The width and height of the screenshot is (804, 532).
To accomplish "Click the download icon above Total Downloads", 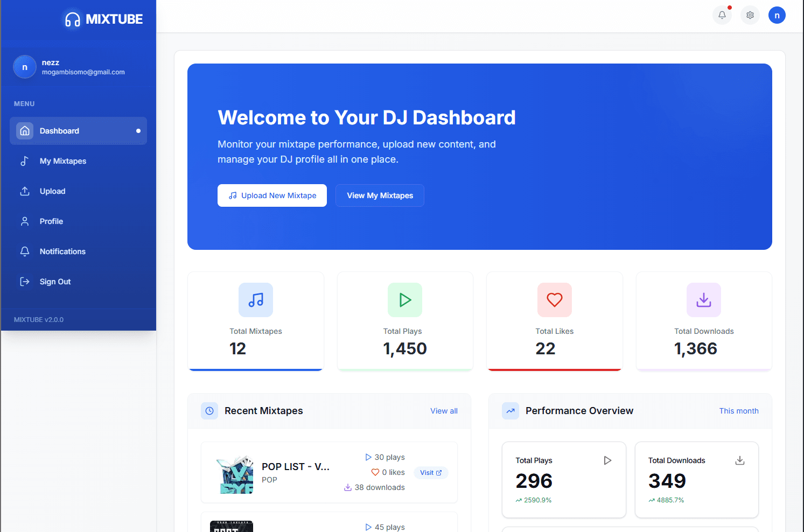I will coord(703,300).
